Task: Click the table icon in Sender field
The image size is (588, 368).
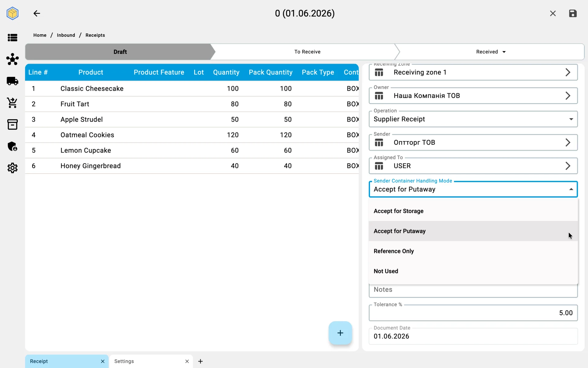Action: coord(379,143)
